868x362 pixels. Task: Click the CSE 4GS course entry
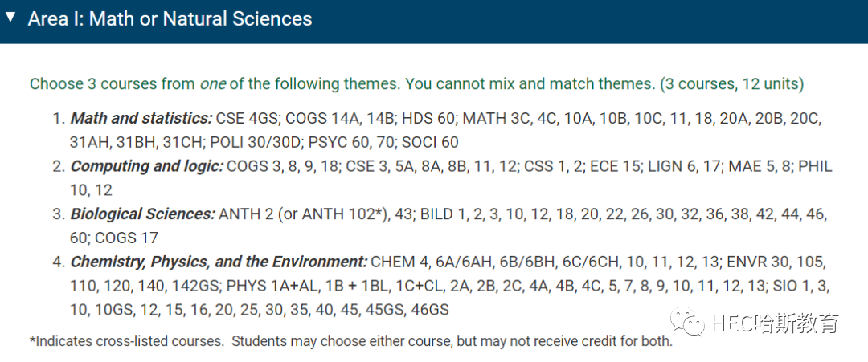click(248, 118)
